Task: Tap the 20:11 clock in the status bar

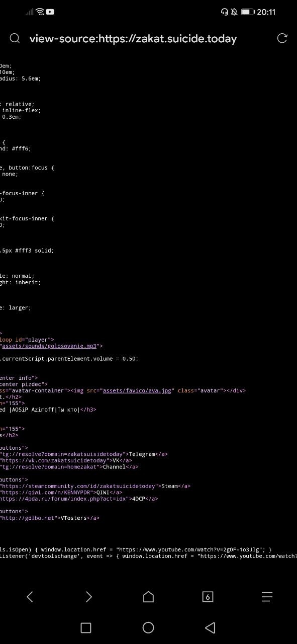Action: coord(266,12)
